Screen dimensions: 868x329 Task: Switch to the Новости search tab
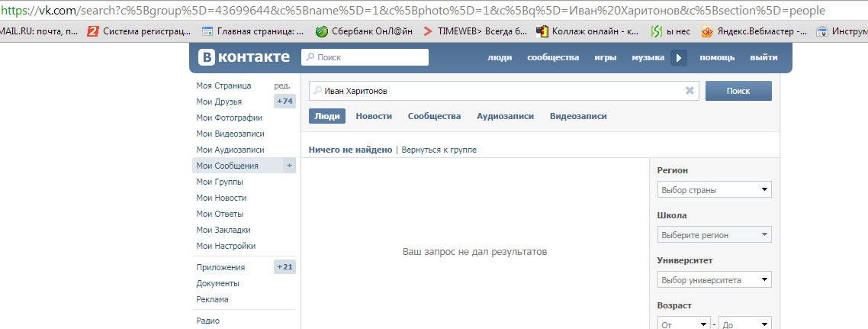point(374,116)
